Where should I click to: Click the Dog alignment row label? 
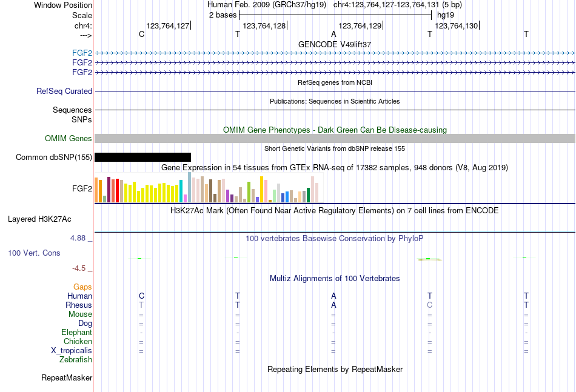[85, 324]
